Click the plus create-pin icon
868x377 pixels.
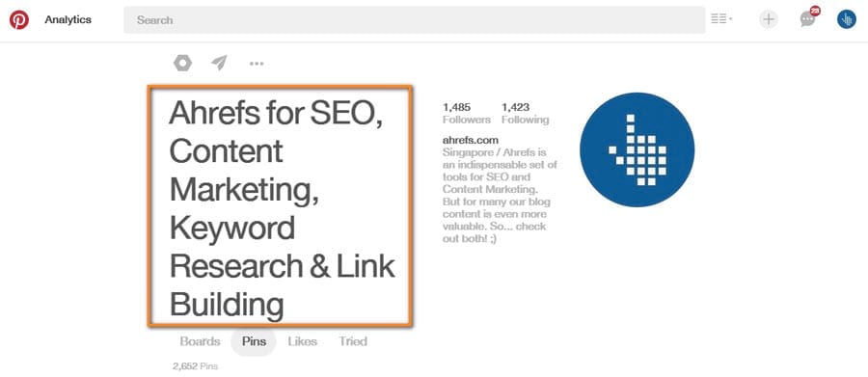pos(769,19)
